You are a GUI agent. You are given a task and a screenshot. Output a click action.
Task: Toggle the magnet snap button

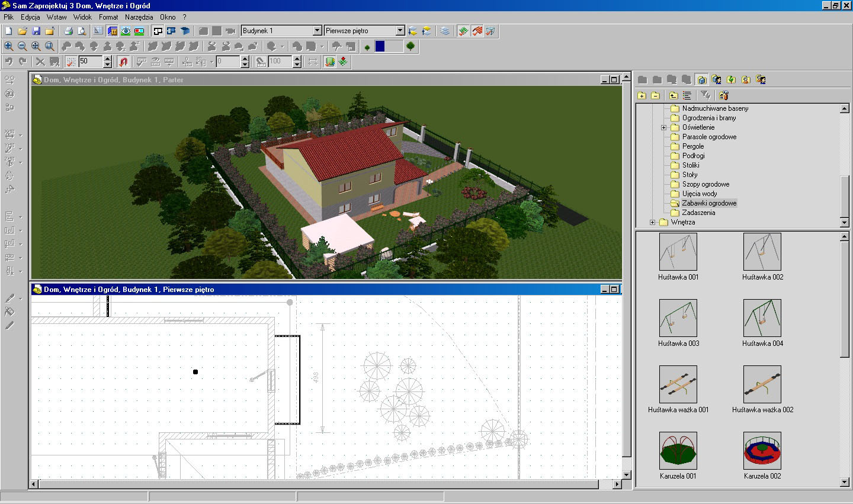(123, 62)
